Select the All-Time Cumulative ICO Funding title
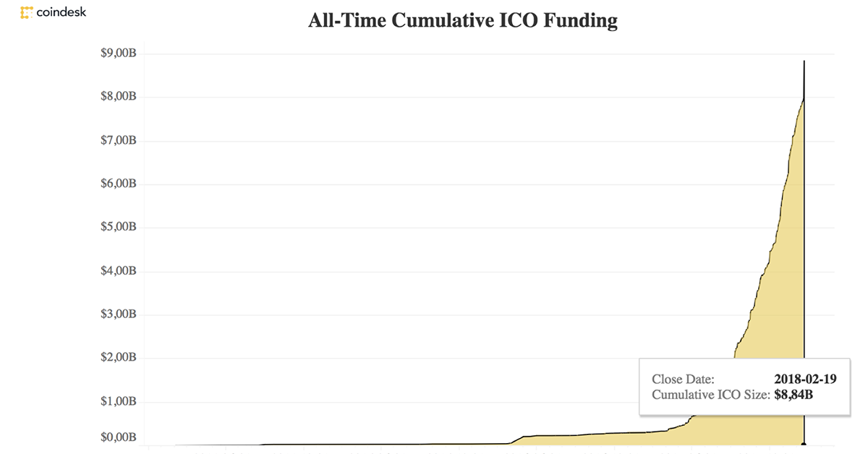 463,21
